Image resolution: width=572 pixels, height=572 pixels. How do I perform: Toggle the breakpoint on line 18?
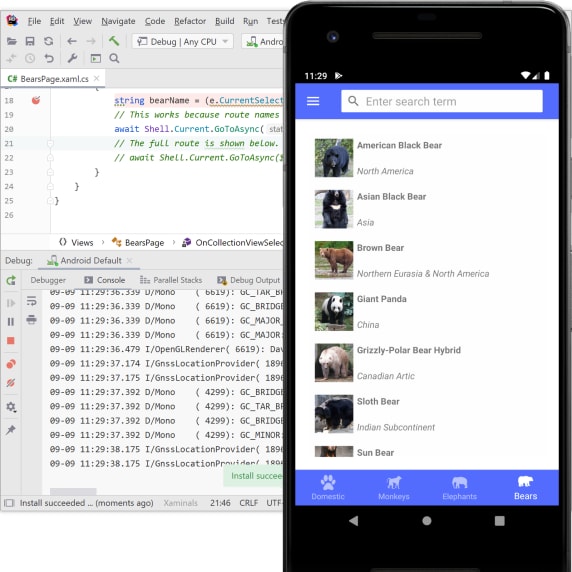tap(36, 100)
